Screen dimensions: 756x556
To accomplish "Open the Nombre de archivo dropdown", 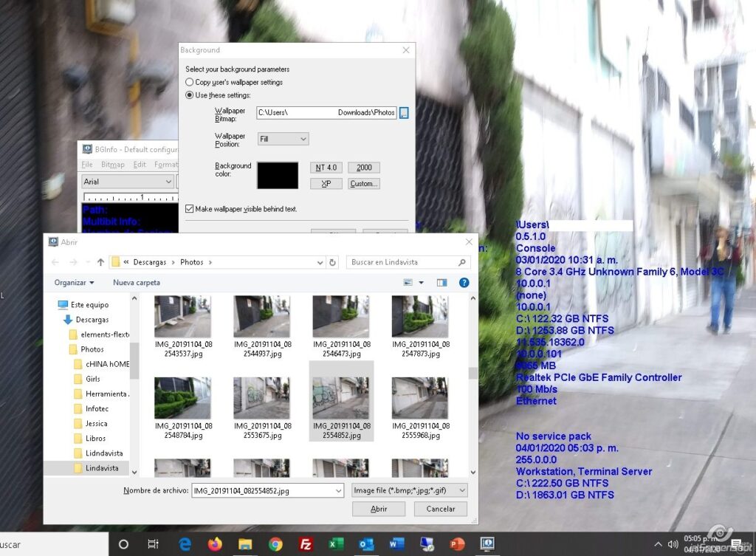I will coord(338,491).
